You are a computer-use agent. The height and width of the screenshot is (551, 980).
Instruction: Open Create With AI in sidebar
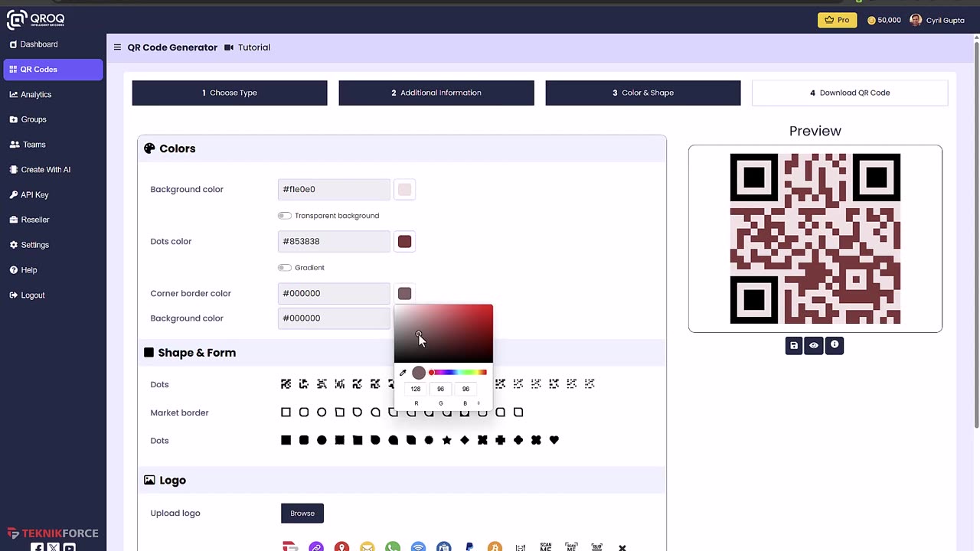point(53,170)
